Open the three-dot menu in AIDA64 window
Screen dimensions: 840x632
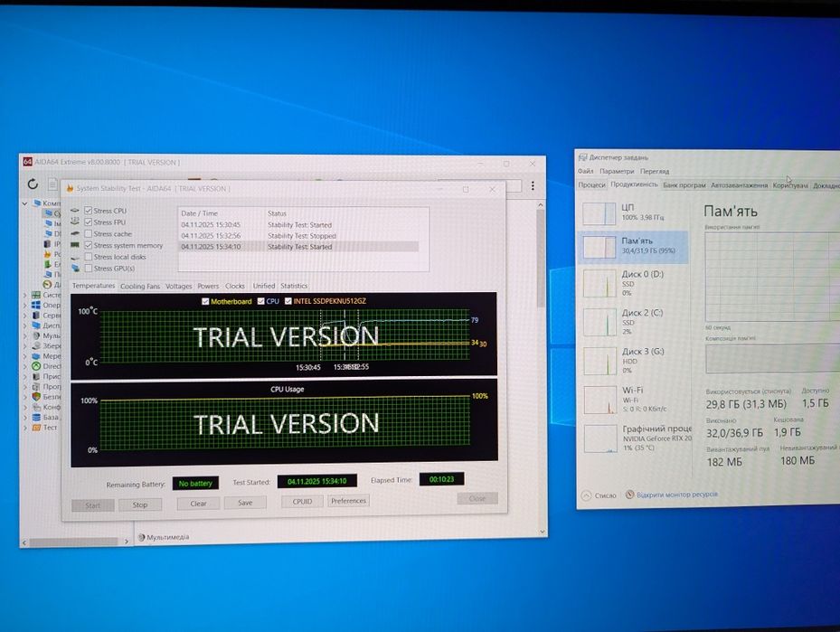pos(533,185)
